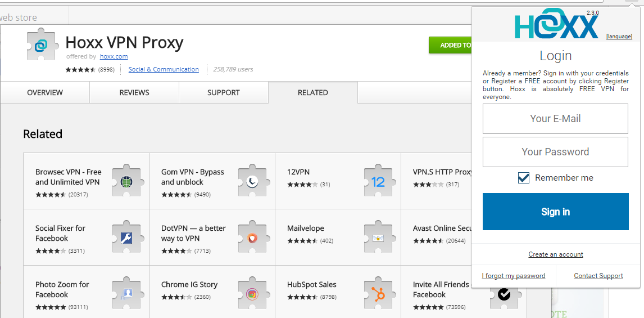The image size is (644, 318).
Task: Click the Mailvelope envelope icon
Action: (378, 238)
